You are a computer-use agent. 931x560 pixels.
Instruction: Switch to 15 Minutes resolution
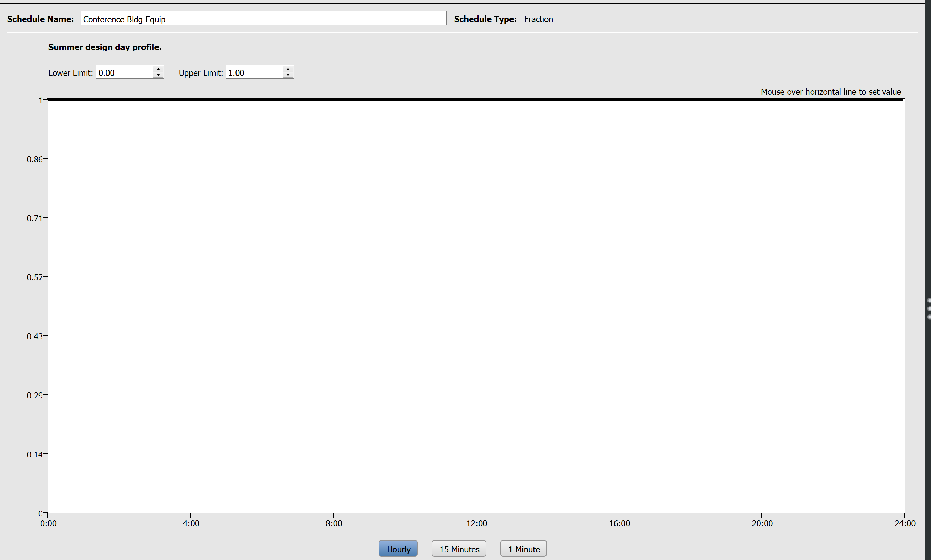(x=459, y=548)
